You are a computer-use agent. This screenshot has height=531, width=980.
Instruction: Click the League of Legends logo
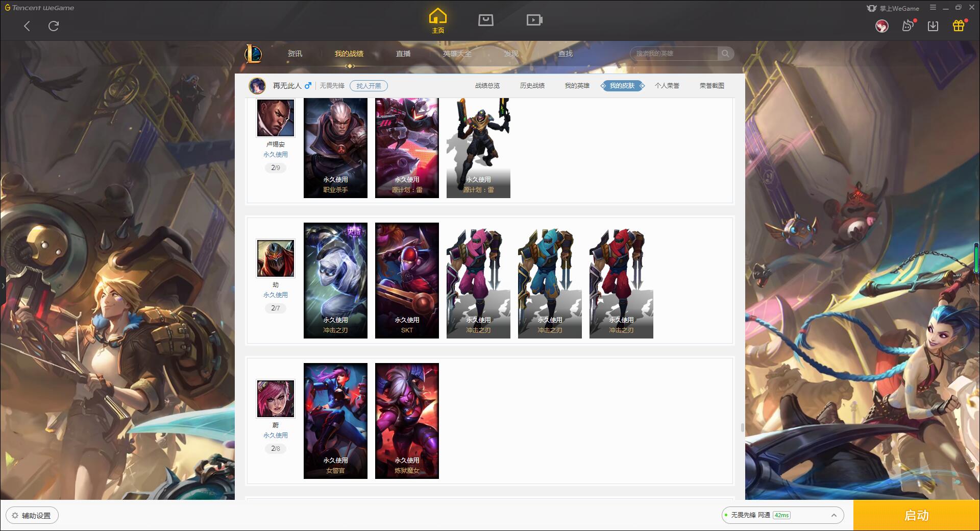[x=254, y=54]
